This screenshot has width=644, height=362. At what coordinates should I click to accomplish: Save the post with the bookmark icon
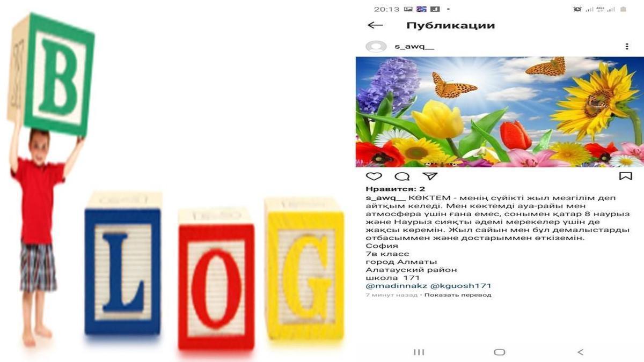tap(626, 176)
